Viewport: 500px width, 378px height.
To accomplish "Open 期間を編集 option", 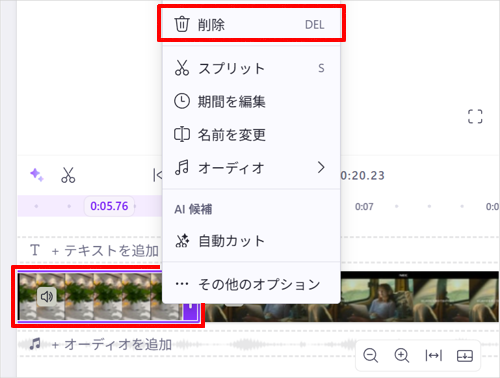I will (251, 101).
